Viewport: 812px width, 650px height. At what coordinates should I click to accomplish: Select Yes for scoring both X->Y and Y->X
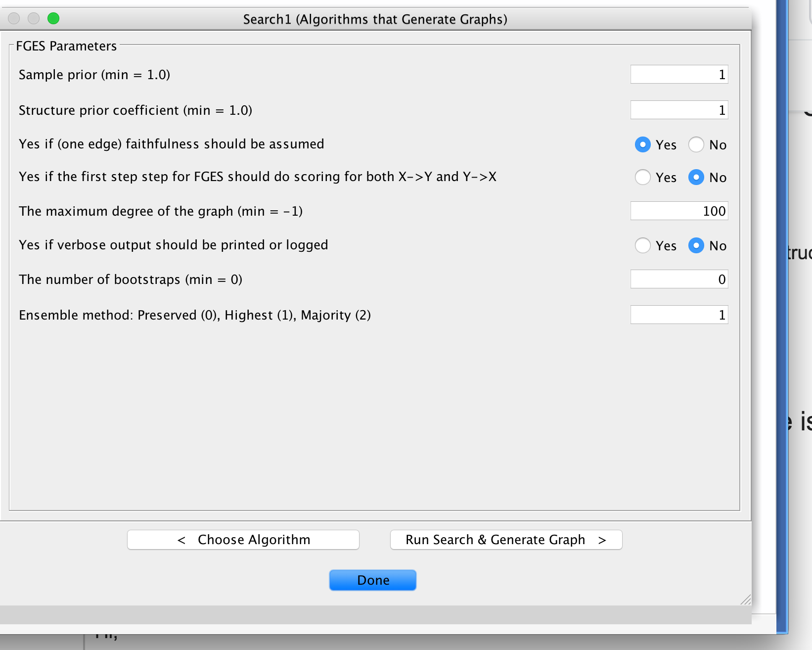[x=642, y=177]
